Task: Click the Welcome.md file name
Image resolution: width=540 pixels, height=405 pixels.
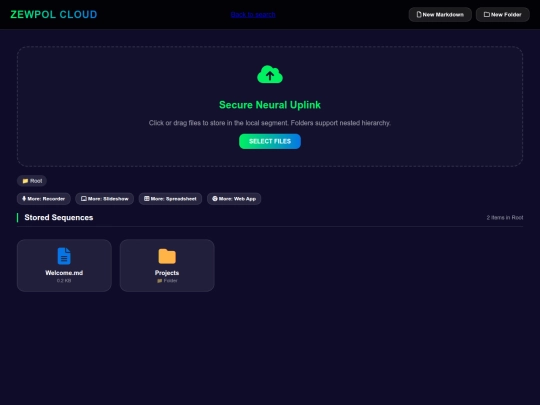Action: (x=64, y=273)
